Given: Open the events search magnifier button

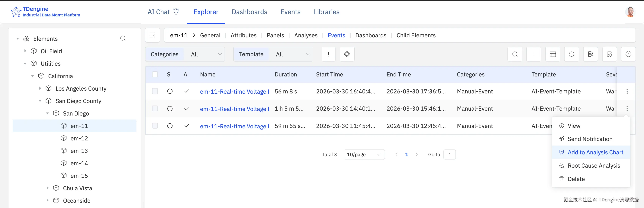Looking at the screenshot, I should [x=515, y=54].
